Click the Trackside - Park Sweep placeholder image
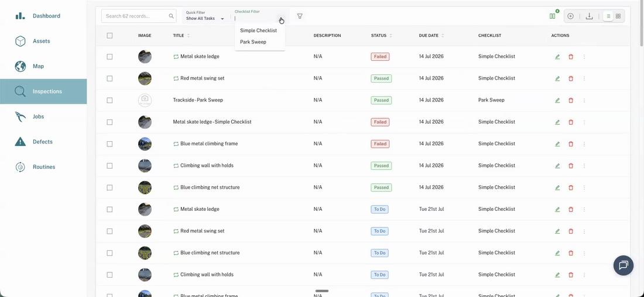This screenshot has height=297, width=644. point(145,100)
